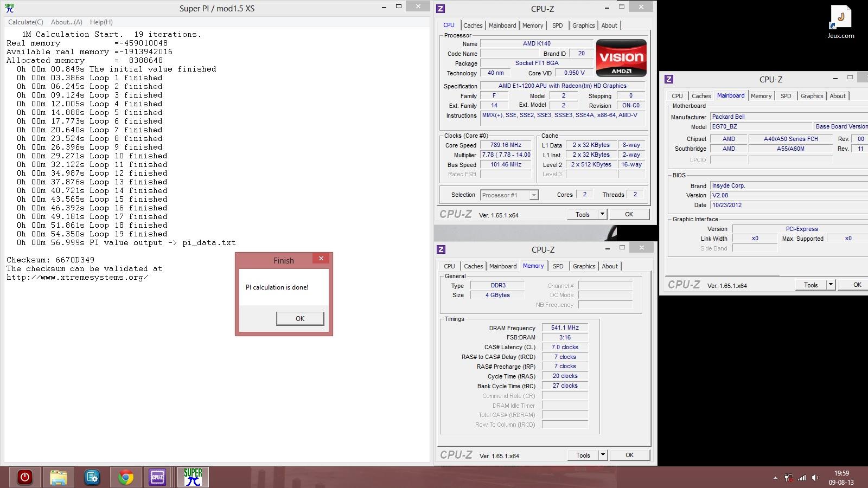The width and height of the screenshot is (868, 488).
Task: Click the Manufacturer field Packard Bell
Action: [x=789, y=117]
